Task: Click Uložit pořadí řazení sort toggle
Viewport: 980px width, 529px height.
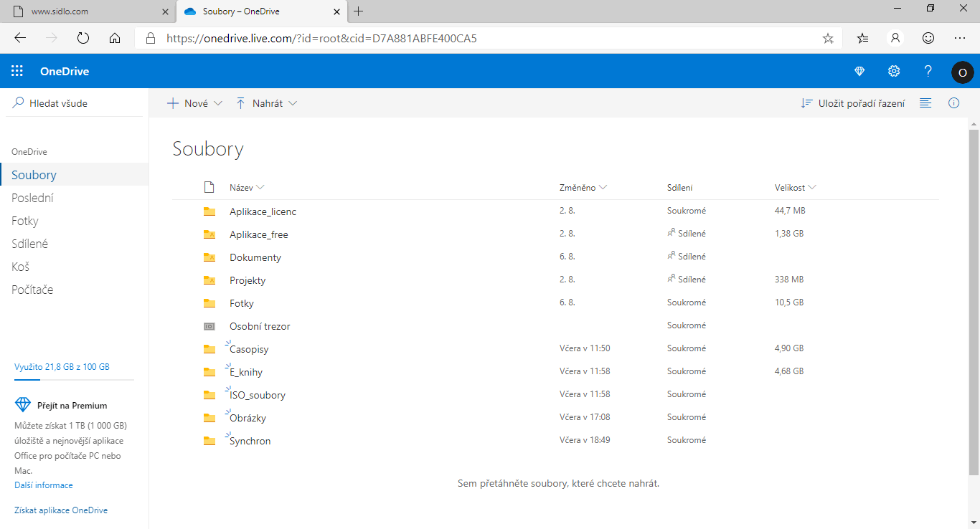Action: pos(852,103)
